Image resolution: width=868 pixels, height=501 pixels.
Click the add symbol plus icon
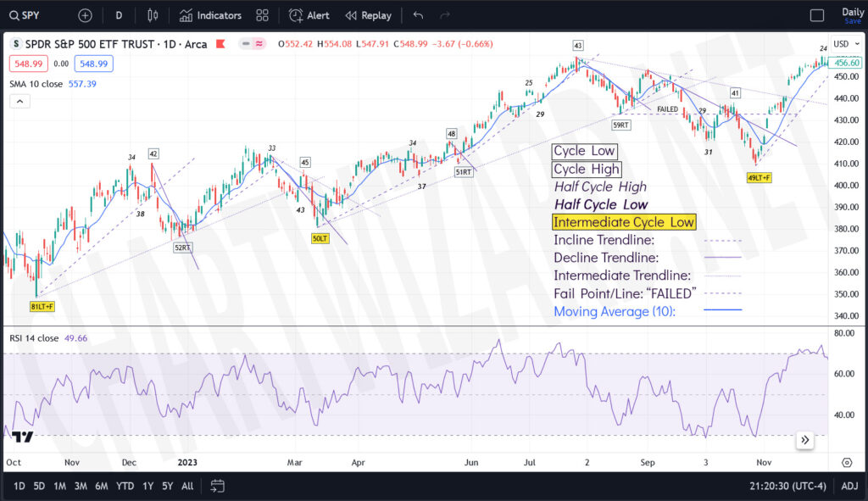[x=85, y=15]
